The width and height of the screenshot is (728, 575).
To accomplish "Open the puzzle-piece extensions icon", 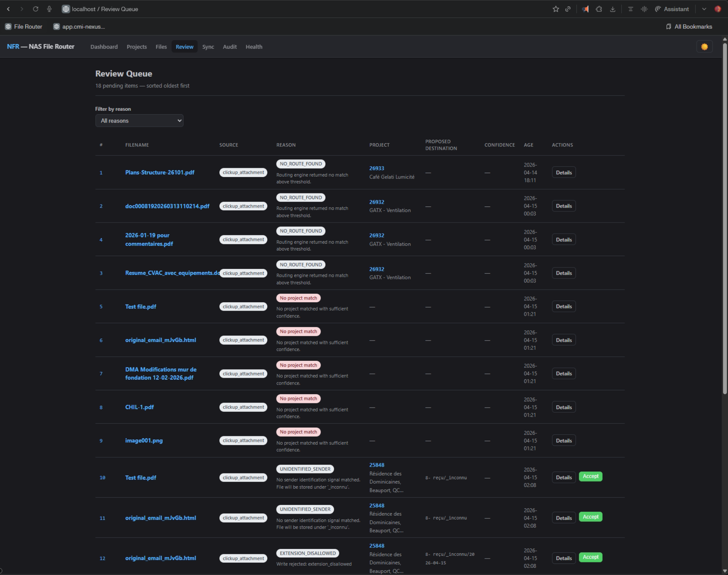I will [x=599, y=9].
